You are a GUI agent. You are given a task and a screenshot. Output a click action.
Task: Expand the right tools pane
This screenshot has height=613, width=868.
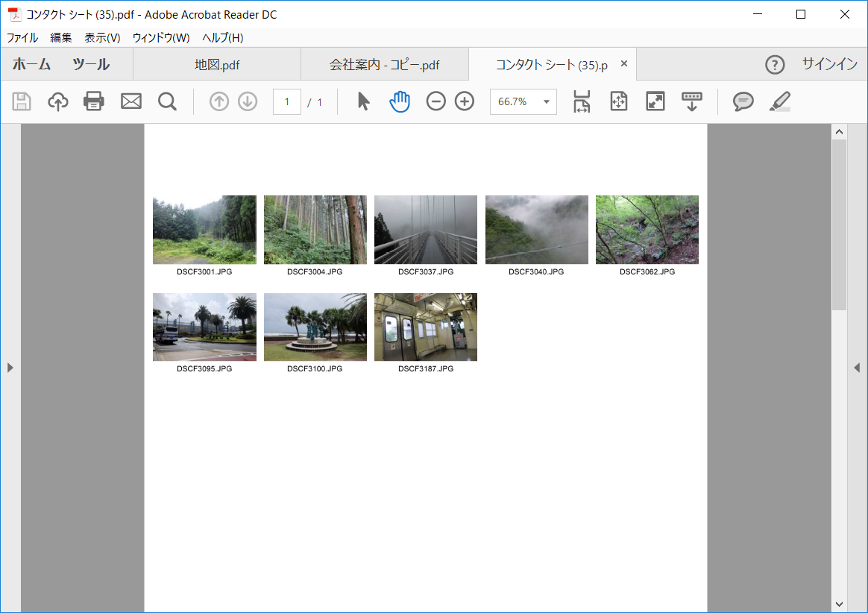coord(858,367)
